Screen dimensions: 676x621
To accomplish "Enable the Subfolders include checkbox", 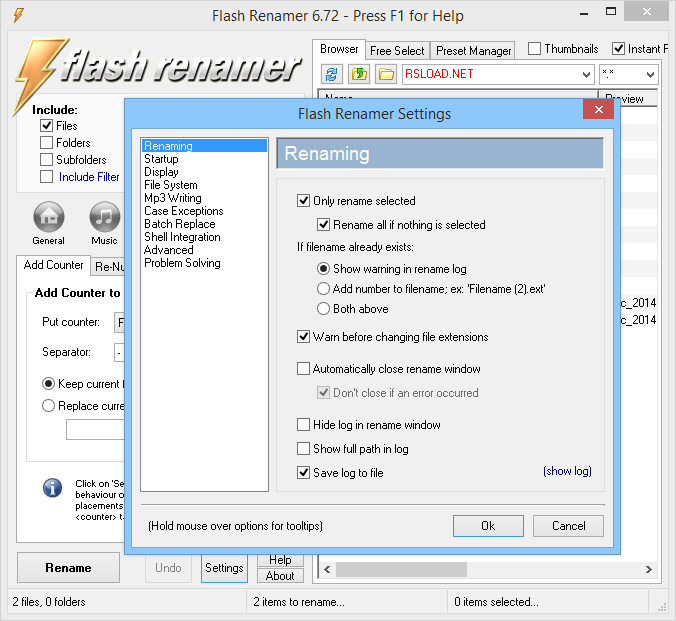I will coord(46,160).
